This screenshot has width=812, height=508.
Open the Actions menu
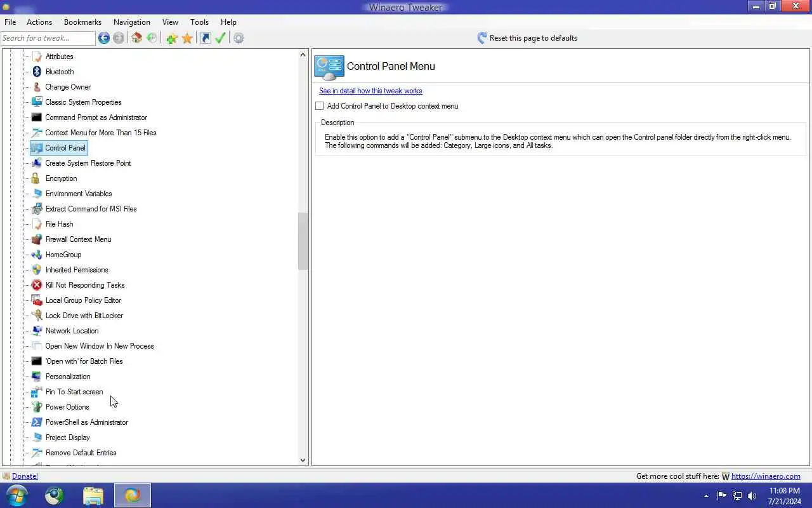tap(39, 22)
